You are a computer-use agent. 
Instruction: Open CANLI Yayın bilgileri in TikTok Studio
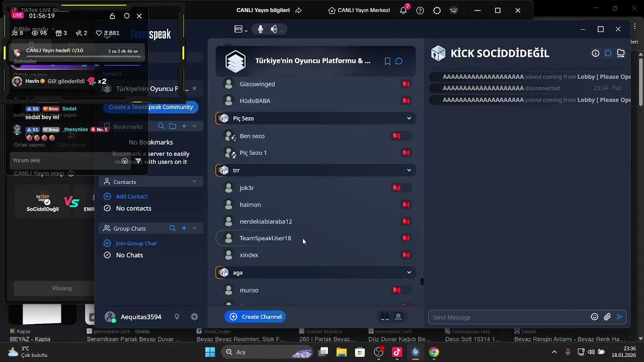tap(269, 11)
